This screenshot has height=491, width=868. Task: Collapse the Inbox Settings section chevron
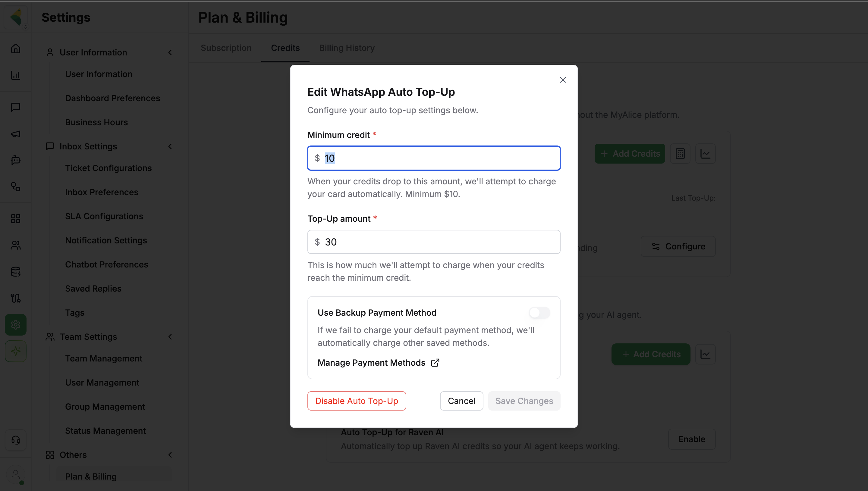pos(170,146)
